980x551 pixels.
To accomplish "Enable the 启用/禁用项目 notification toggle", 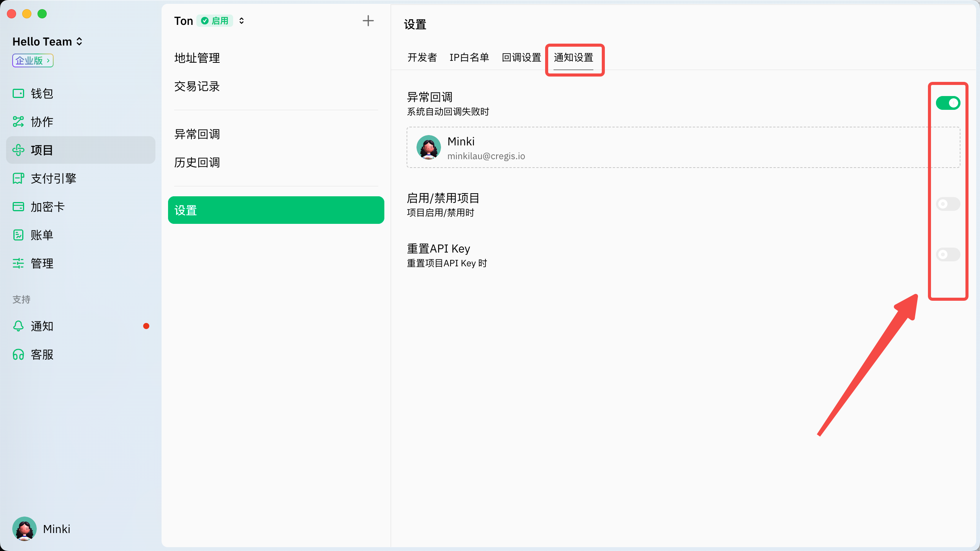I will pyautogui.click(x=948, y=204).
